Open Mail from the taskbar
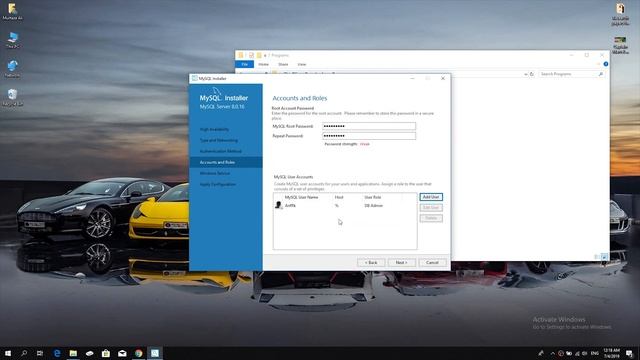 pos(122,353)
